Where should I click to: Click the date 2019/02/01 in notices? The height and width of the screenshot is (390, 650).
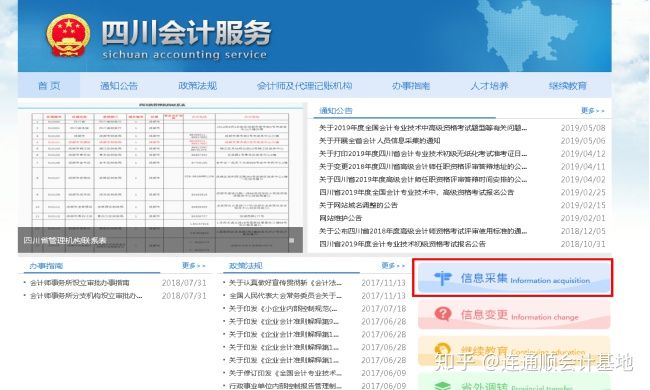coord(583,218)
